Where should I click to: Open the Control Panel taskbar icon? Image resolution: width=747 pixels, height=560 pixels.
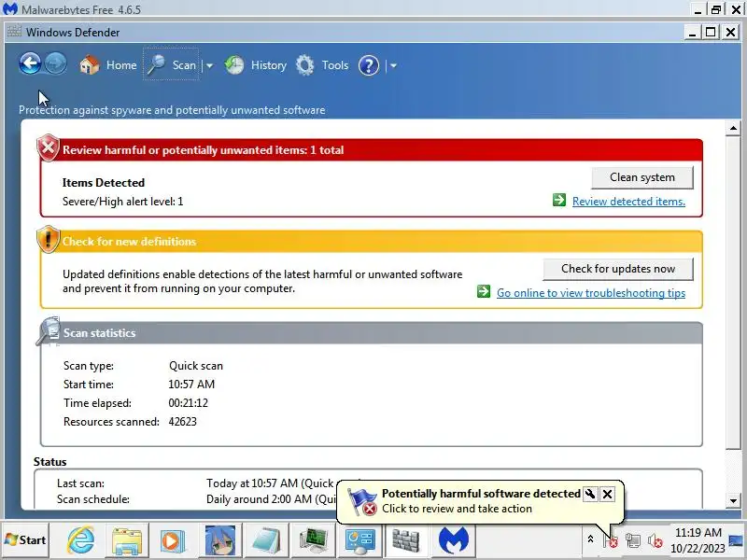pos(359,541)
